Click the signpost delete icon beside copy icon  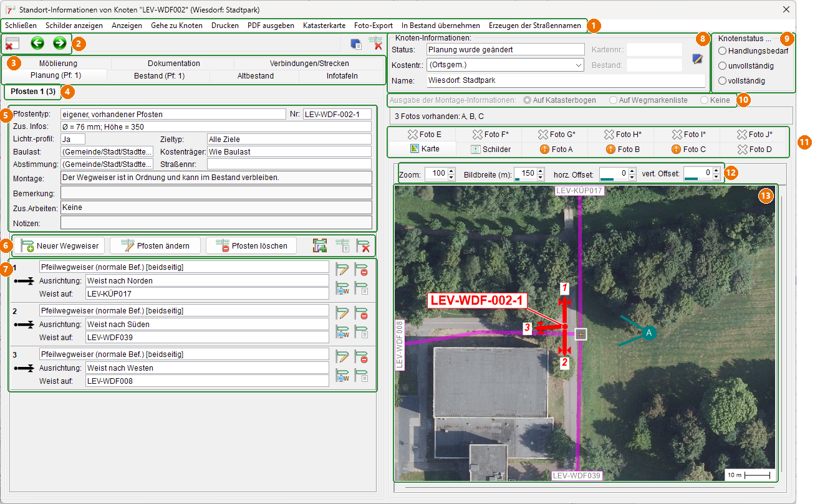[x=375, y=43]
